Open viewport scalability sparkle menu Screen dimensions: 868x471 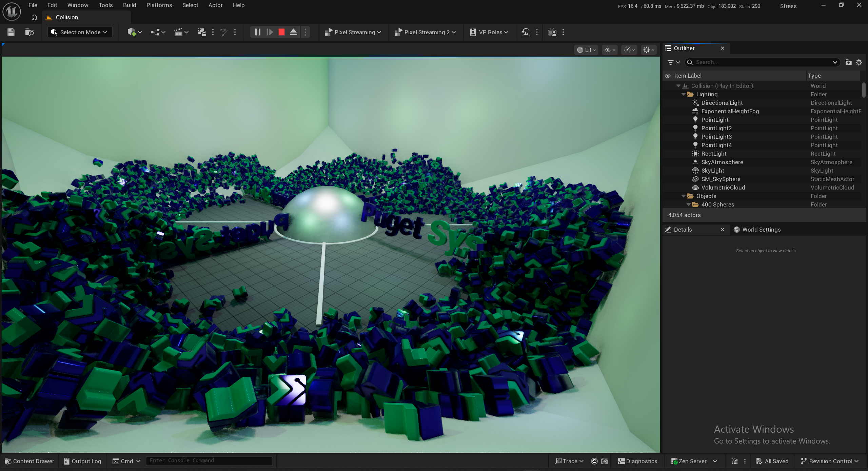[629, 50]
